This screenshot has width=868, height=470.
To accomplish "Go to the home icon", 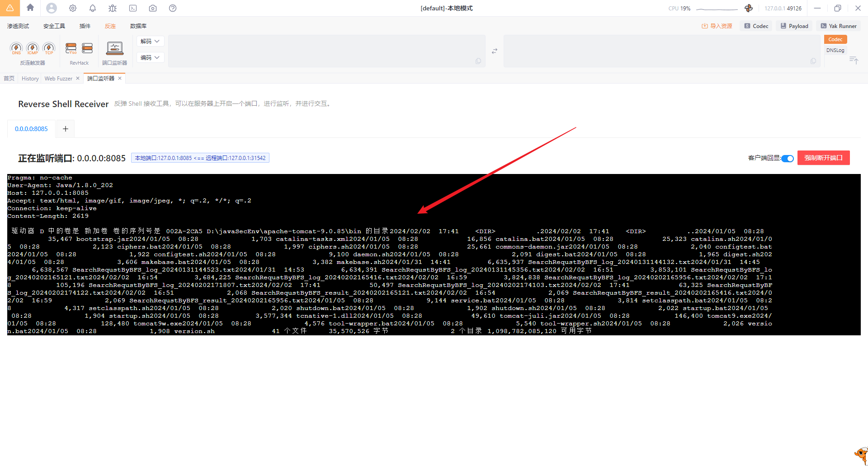I will [30, 8].
